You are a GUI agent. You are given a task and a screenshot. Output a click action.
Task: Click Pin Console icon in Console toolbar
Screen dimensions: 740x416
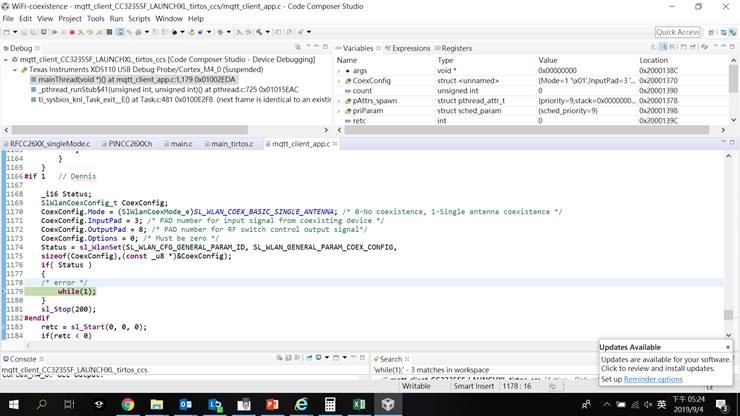point(309,357)
